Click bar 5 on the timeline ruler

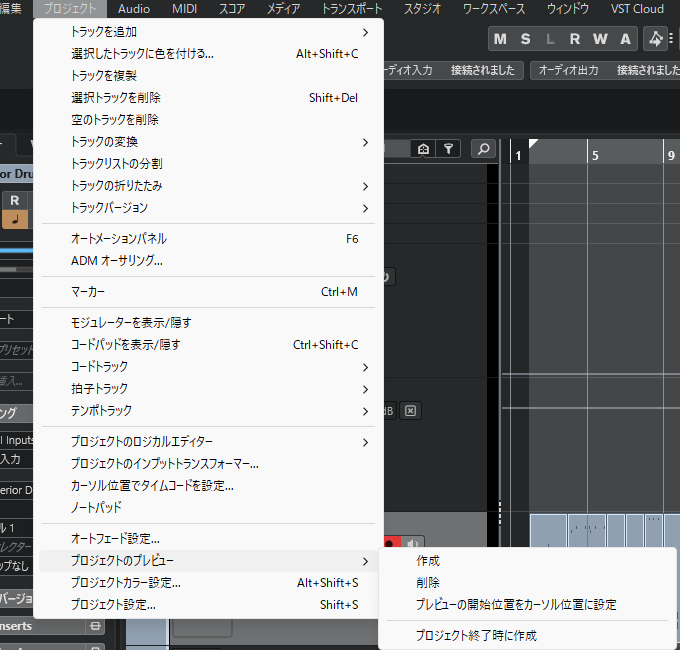tap(594, 155)
